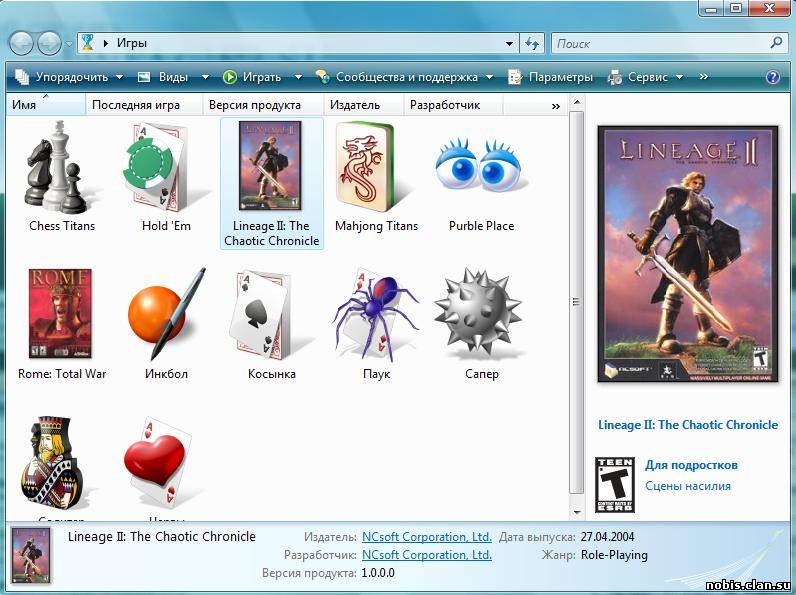Open the Виды dropdown arrow
The image size is (796, 595).
click(205, 77)
